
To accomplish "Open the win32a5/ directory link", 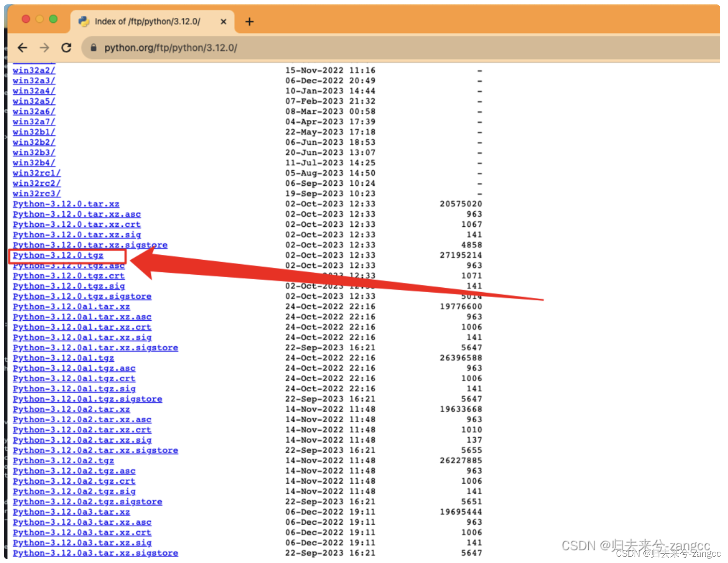I will tap(34, 101).
